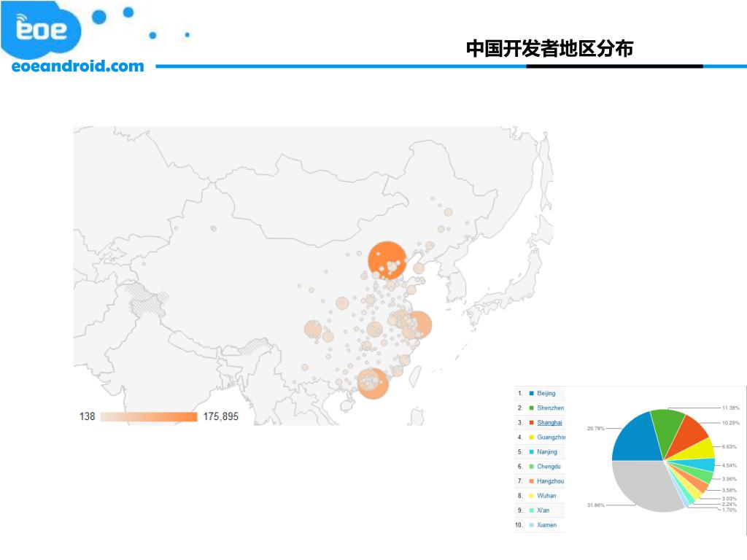Open the Hangzhou entry in city list
This screenshot has height=560, width=747.
(x=550, y=481)
